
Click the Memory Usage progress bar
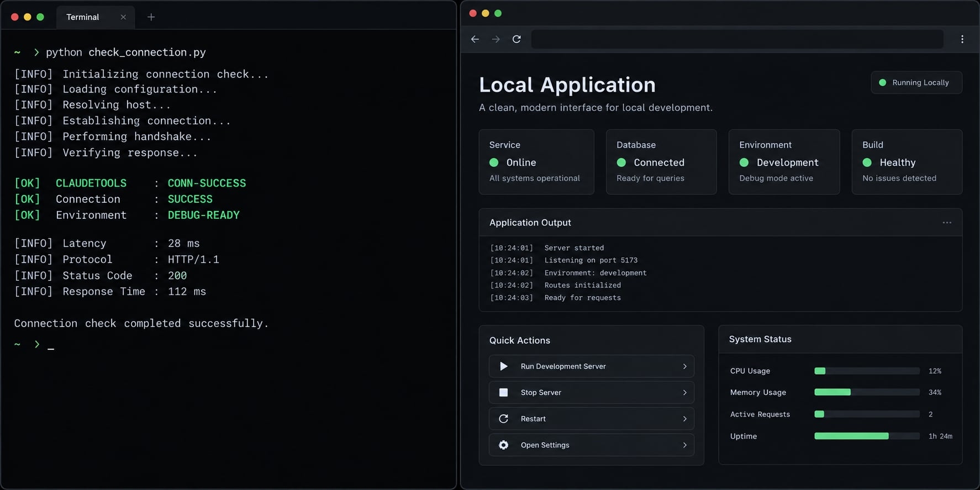tap(867, 392)
